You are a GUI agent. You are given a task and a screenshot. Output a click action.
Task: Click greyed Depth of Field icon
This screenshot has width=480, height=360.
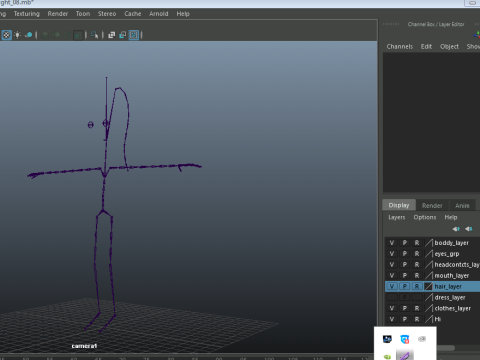(x=78, y=35)
